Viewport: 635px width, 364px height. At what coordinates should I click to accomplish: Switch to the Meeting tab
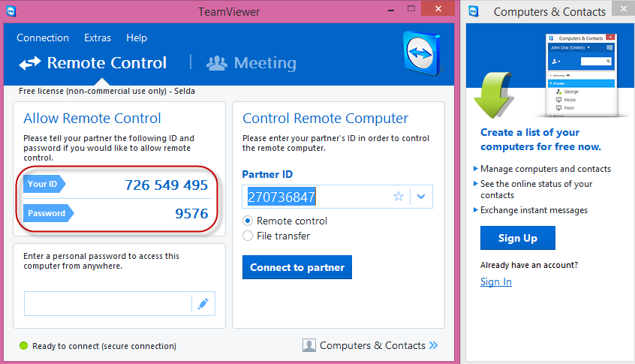click(251, 63)
